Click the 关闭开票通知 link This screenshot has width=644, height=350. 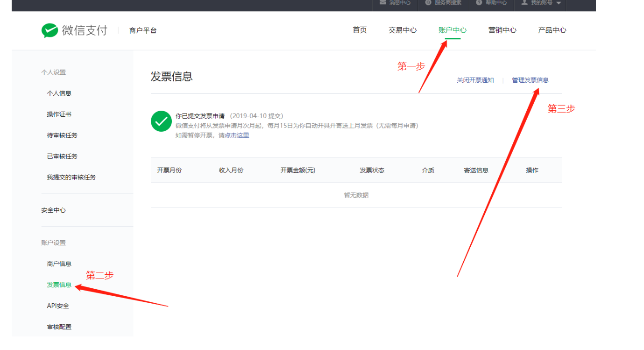pyautogui.click(x=475, y=80)
